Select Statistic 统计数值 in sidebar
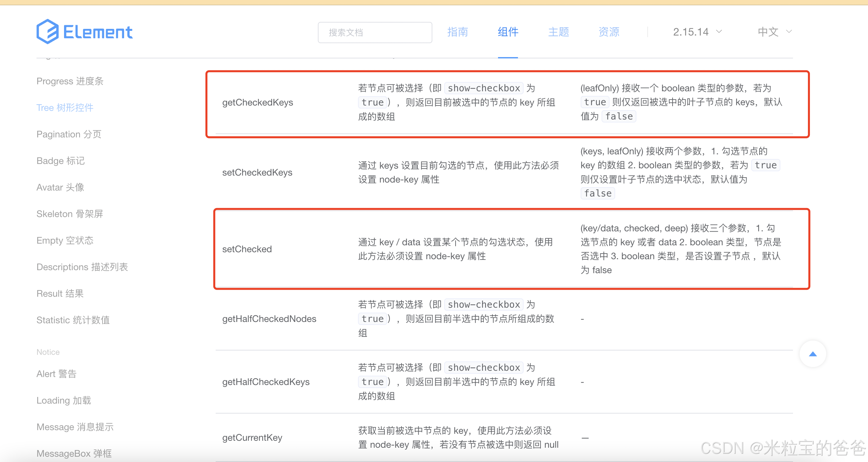 tap(73, 320)
